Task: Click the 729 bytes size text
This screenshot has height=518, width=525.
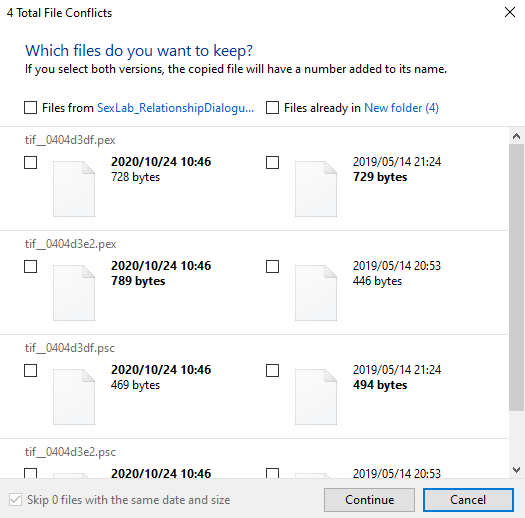Action: pos(380,177)
